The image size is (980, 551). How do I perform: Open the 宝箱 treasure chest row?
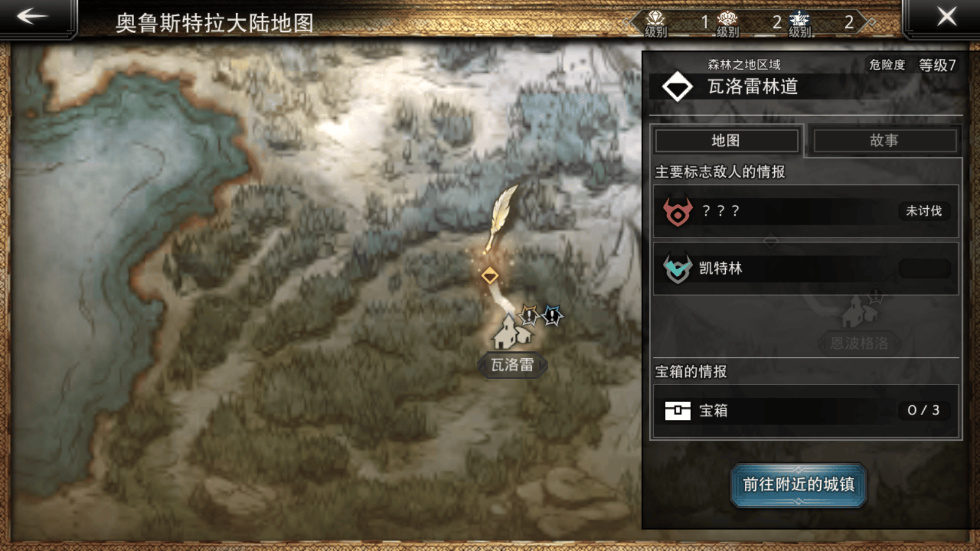(806, 411)
